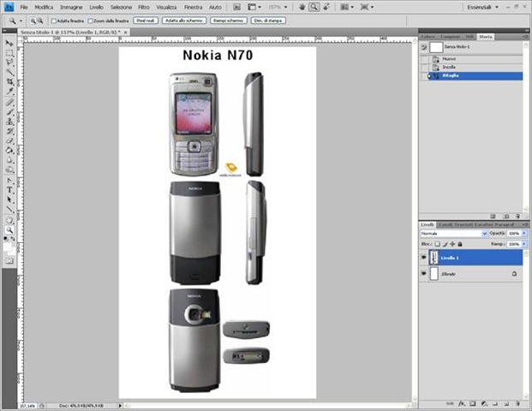Enable the Adatta finestra checkbox
This screenshot has height=411, width=532.
coord(54,20)
